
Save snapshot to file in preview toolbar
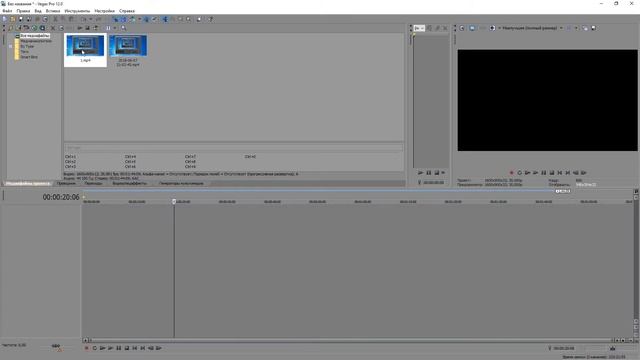pyautogui.click(x=593, y=28)
